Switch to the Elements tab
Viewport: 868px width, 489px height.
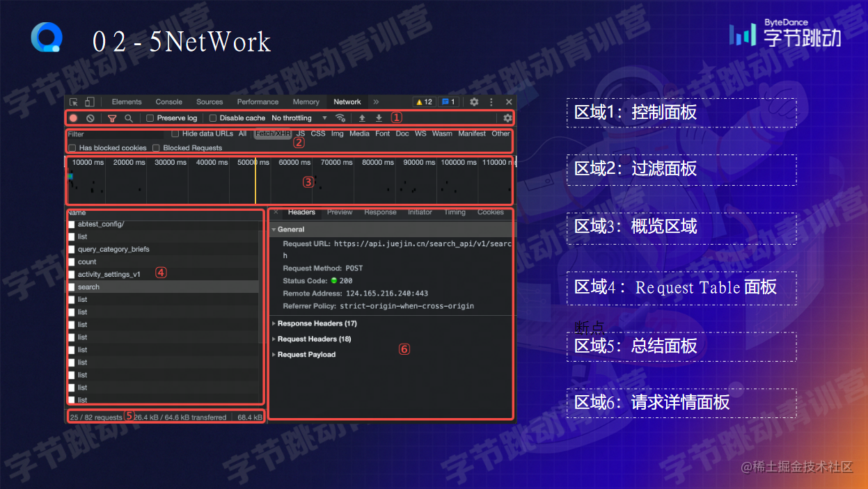127,102
